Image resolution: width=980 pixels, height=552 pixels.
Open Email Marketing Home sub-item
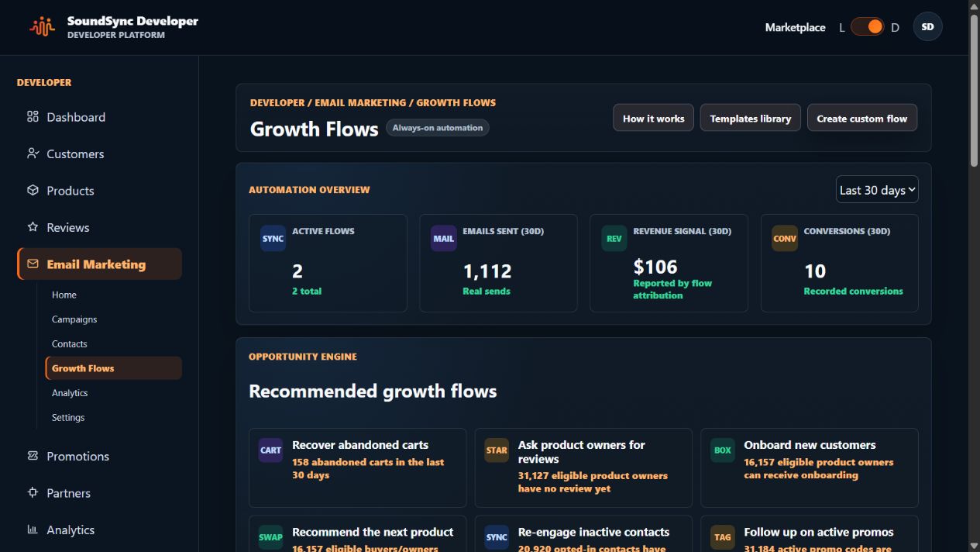pos(113,295)
